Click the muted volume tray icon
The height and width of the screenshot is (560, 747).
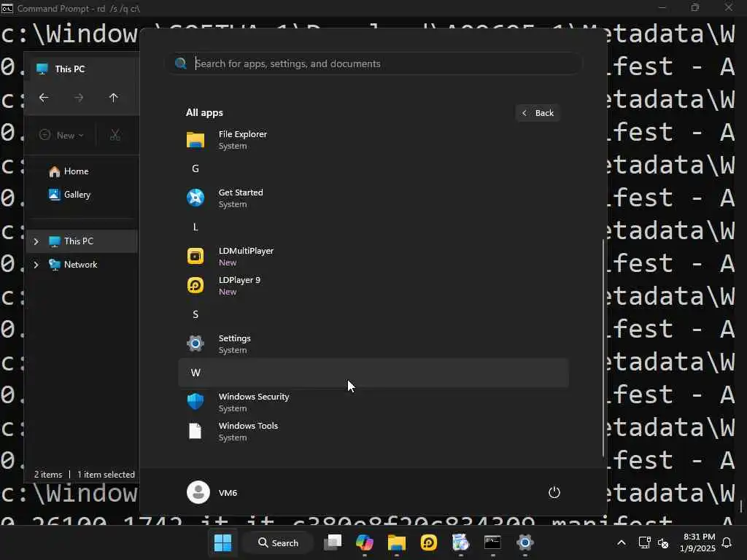[663, 542]
